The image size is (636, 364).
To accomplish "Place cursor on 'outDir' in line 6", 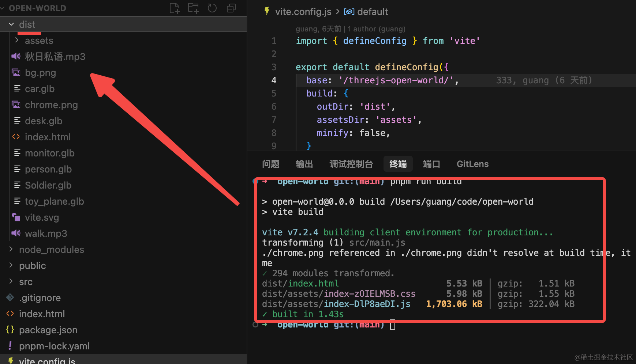I will coord(332,107).
